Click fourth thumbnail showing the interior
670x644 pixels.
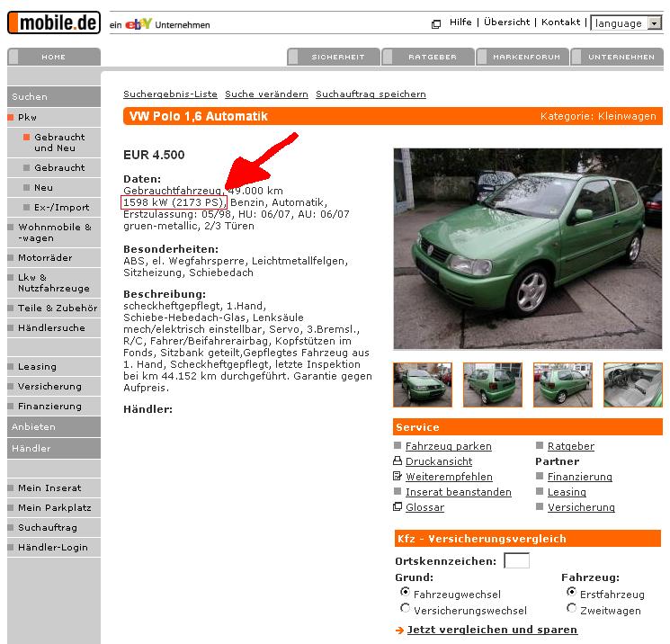(633, 385)
